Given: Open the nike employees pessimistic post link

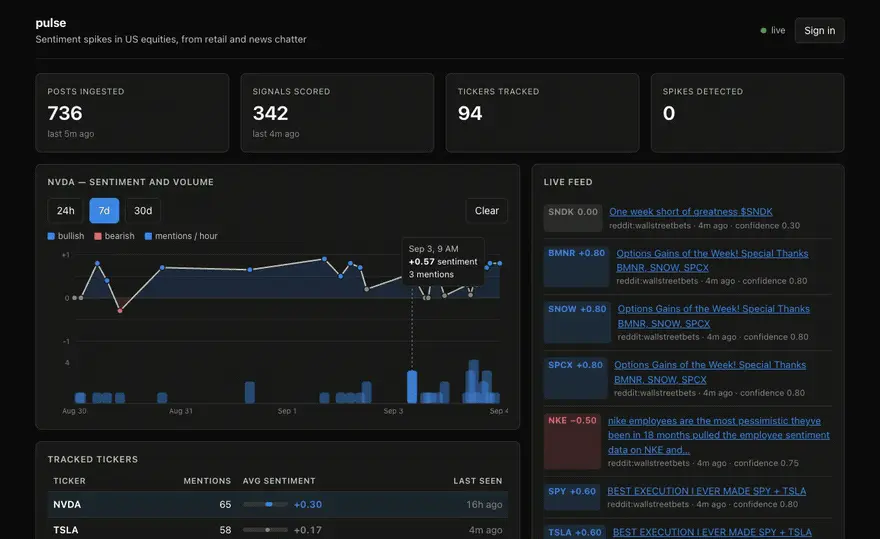Looking at the screenshot, I should (718, 435).
